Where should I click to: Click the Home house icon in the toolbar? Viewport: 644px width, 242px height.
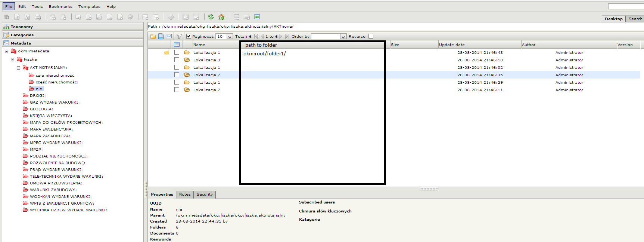tap(221, 17)
